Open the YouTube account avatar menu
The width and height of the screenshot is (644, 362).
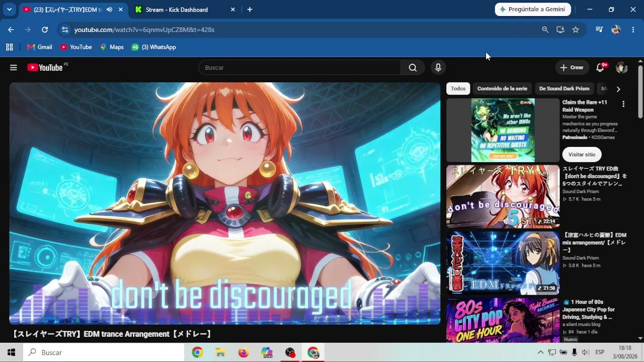click(x=621, y=67)
